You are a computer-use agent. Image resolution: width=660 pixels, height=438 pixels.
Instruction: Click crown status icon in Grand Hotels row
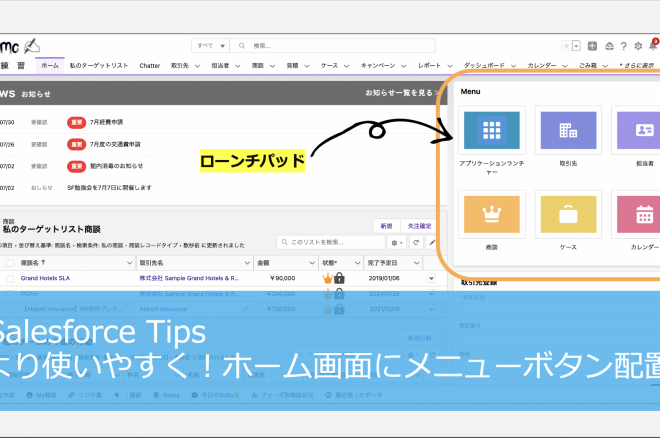pos(327,278)
